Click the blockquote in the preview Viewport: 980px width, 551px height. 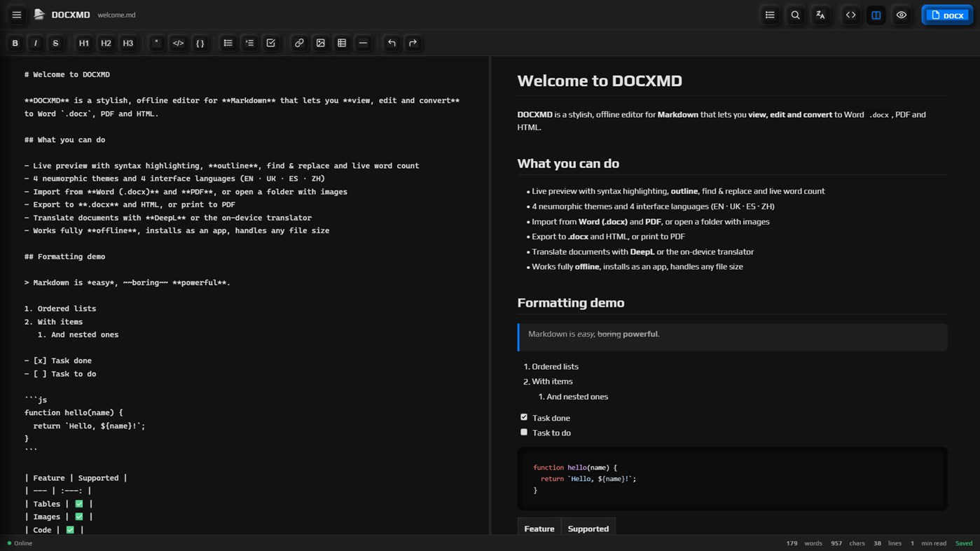732,337
